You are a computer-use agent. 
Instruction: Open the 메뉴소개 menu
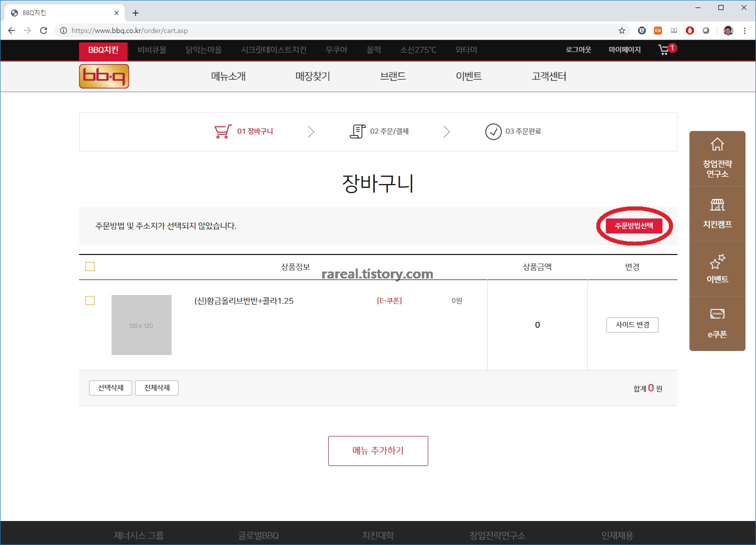pos(229,76)
